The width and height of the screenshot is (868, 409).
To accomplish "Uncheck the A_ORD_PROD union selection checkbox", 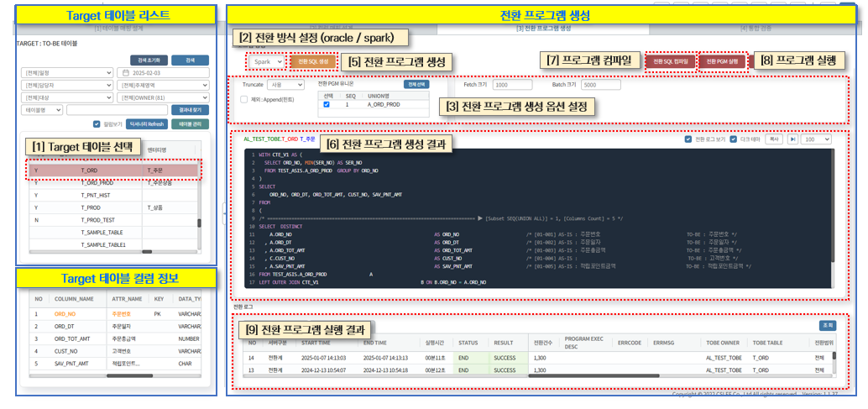I will point(326,104).
